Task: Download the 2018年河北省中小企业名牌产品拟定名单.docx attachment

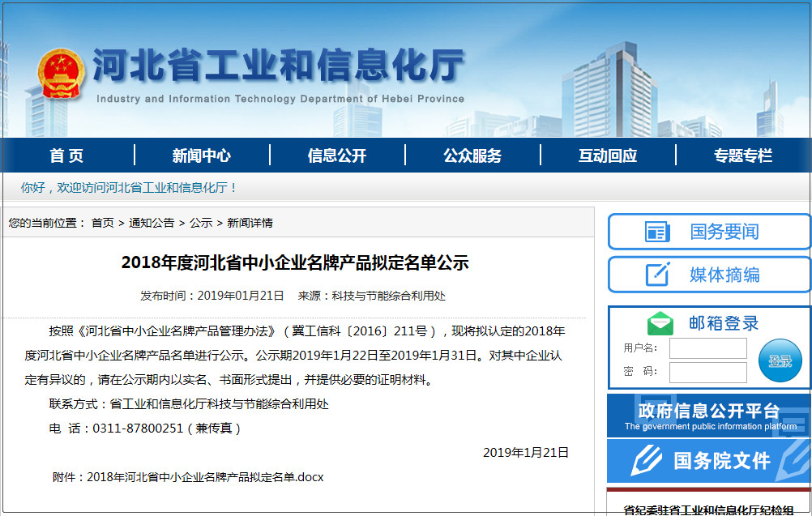Action: click(x=205, y=477)
